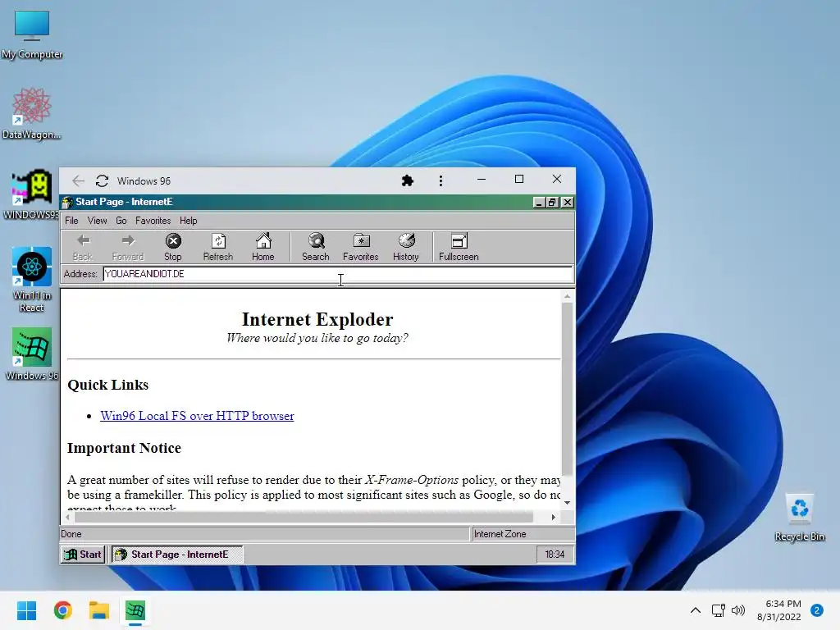
Task: Open the Favorites toolbar button
Action: coord(361,247)
